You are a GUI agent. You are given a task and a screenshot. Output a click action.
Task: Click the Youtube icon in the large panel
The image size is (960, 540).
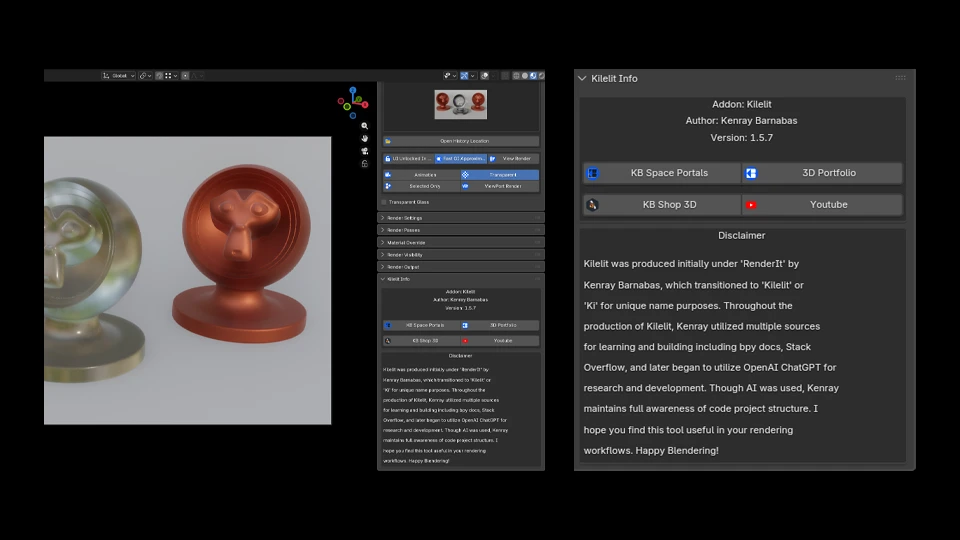click(751, 205)
